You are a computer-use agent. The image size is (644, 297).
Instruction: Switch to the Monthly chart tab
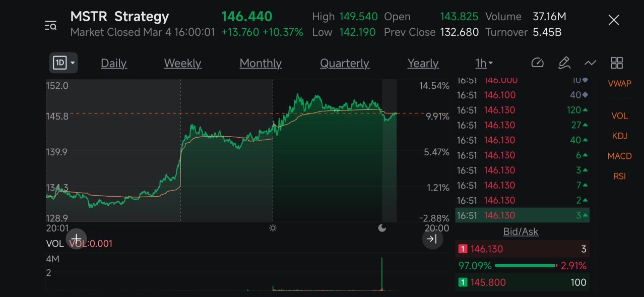[261, 63]
